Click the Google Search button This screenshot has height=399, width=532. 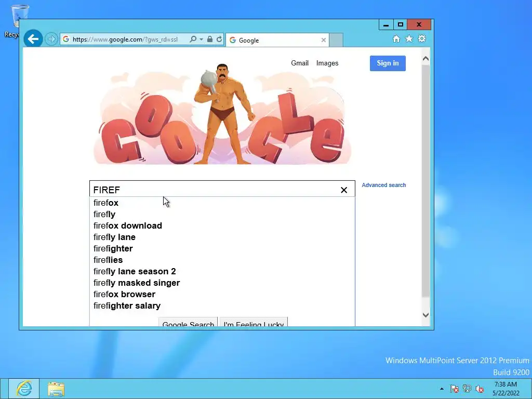point(188,322)
